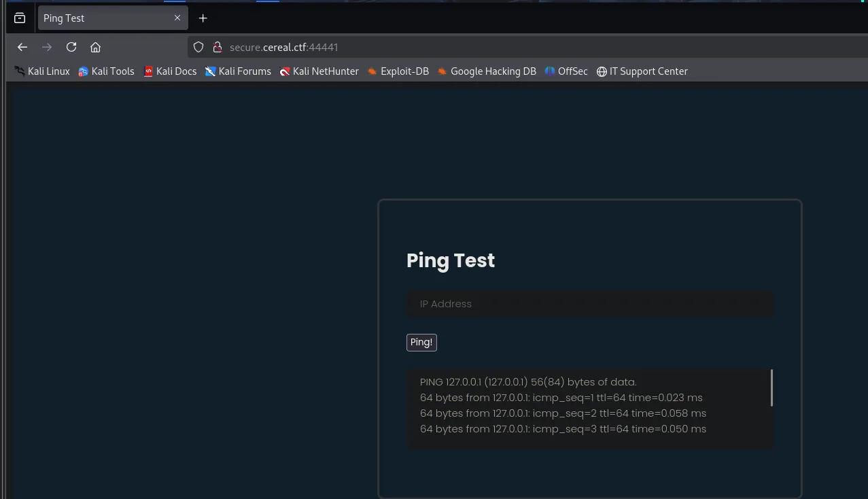The width and height of the screenshot is (868, 499).
Task: Click the Ping! button
Action: click(421, 343)
